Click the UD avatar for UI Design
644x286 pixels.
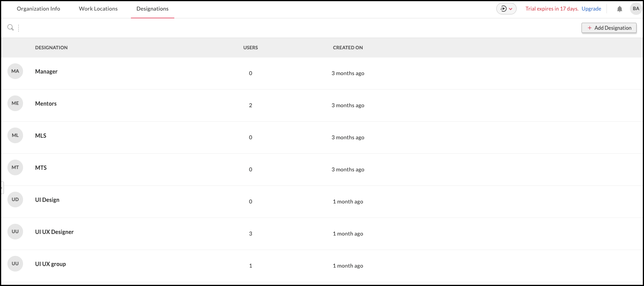[x=15, y=200]
